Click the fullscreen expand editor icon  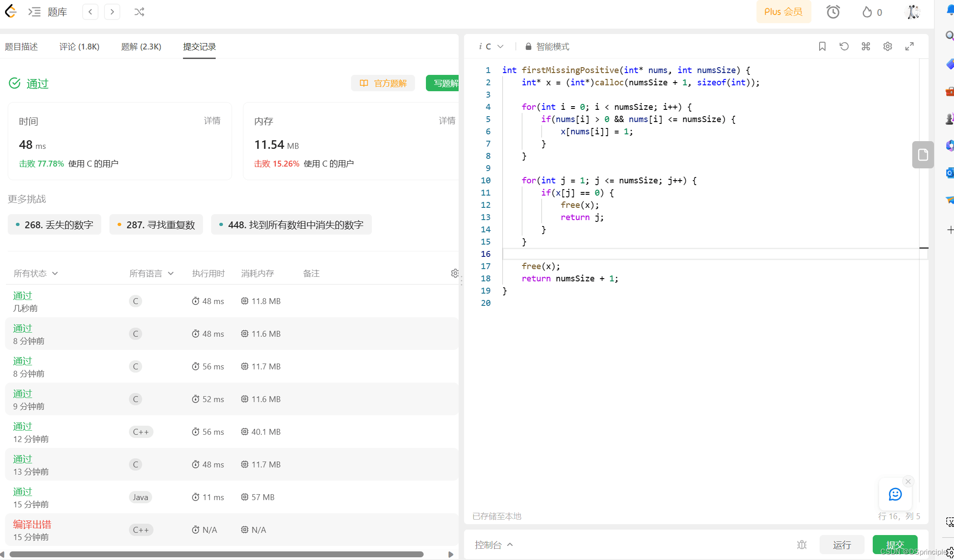click(x=910, y=46)
